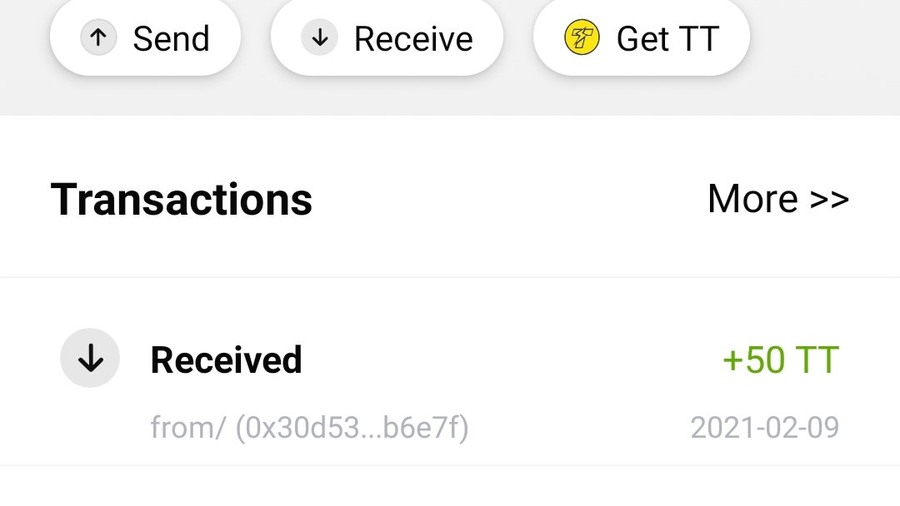Image resolution: width=900 pixels, height=506 pixels.
Task: Open the Send pill button
Action: click(145, 37)
